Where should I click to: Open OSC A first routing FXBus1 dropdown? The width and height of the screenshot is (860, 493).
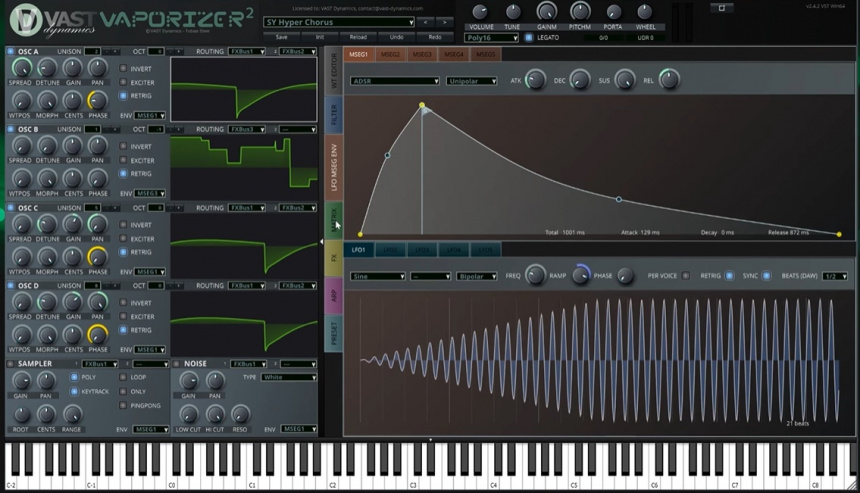247,52
